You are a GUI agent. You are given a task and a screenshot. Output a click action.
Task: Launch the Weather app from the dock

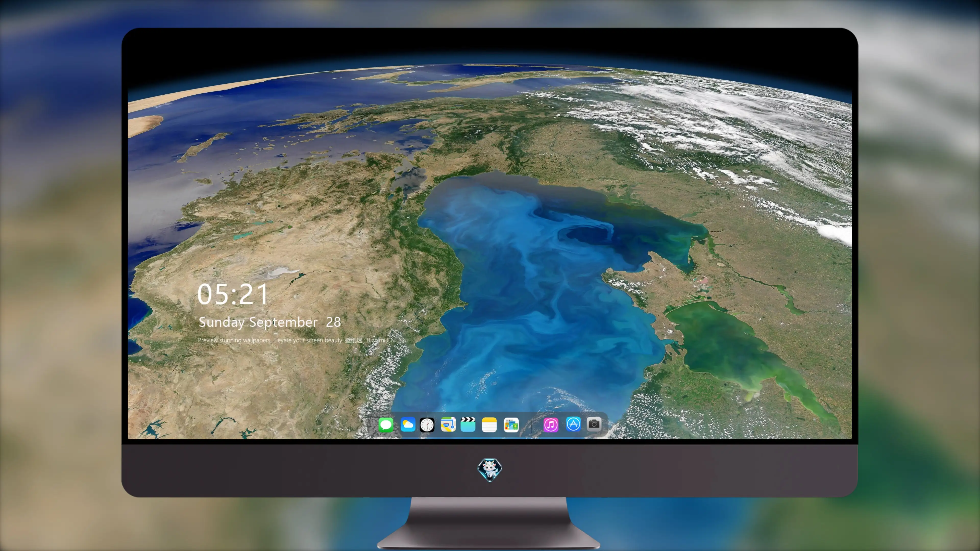(408, 424)
